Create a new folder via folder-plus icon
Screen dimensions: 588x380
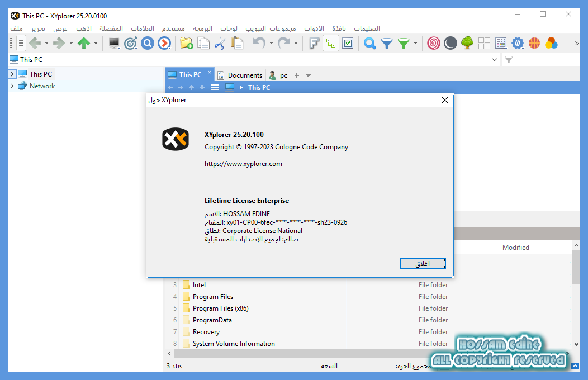click(x=186, y=43)
